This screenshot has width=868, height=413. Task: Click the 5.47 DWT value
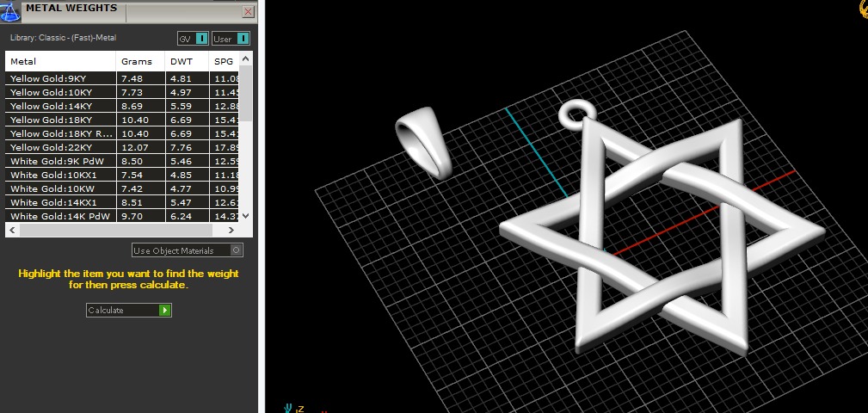click(x=181, y=202)
